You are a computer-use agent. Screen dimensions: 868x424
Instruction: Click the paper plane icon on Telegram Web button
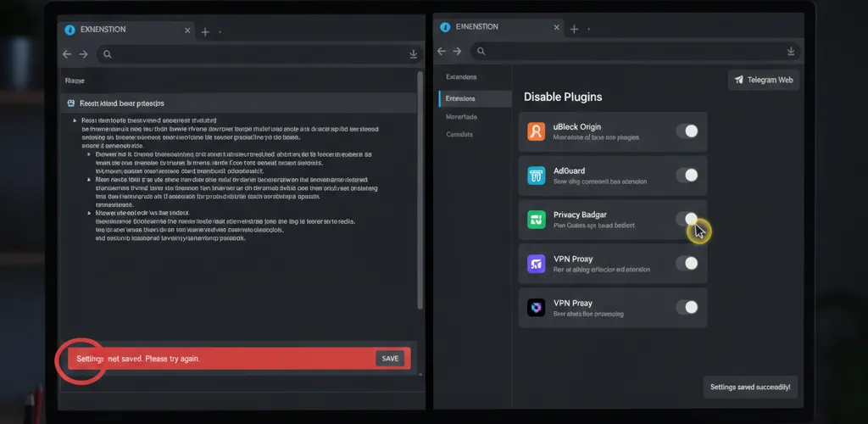738,80
